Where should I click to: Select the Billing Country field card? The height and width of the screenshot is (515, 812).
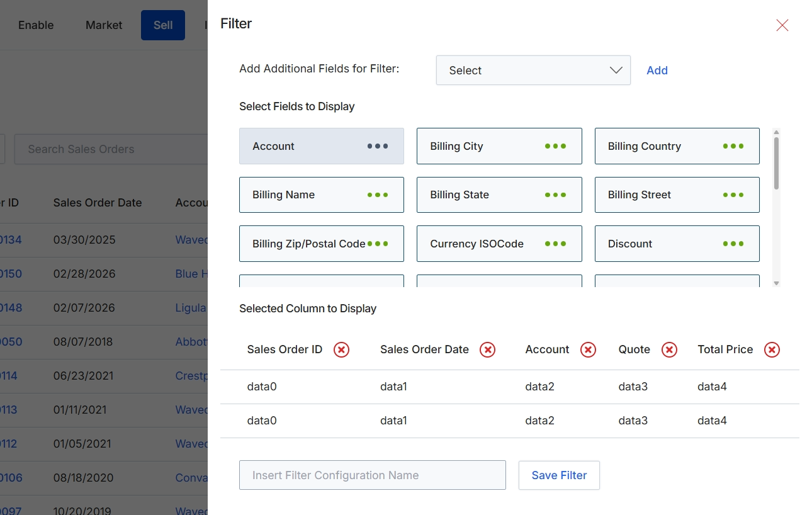677,146
